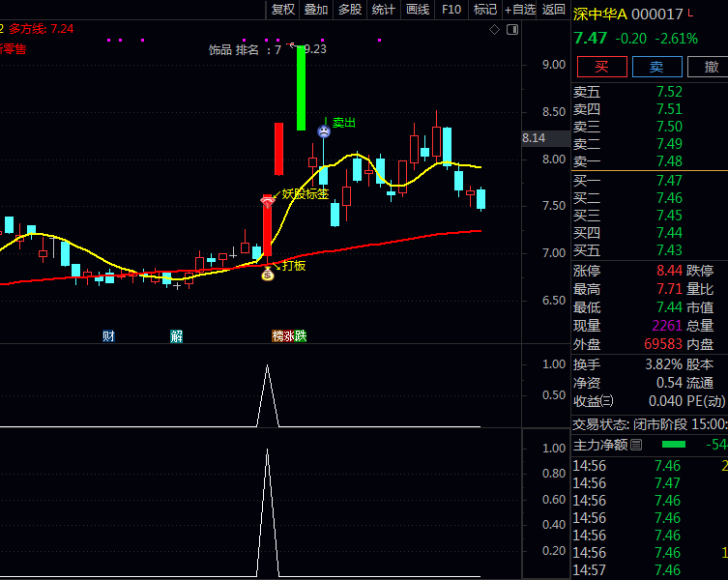Click the red diamond 妖股标签 marker

pos(268,201)
